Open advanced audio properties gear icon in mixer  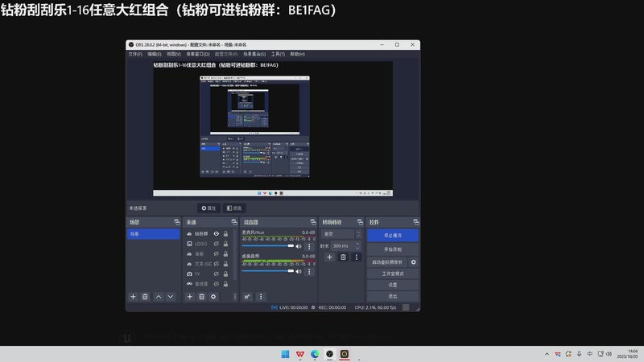(247, 297)
